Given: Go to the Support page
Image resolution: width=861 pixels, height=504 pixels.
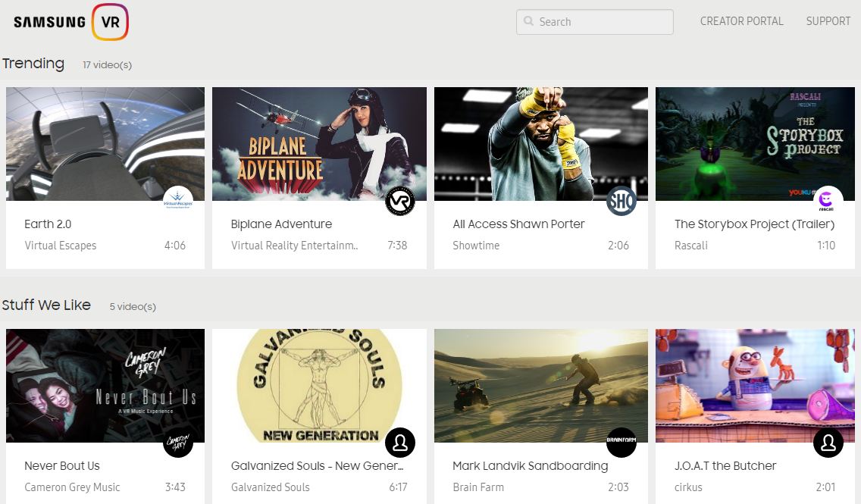Looking at the screenshot, I should pyautogui.click(x=828, y=21).
